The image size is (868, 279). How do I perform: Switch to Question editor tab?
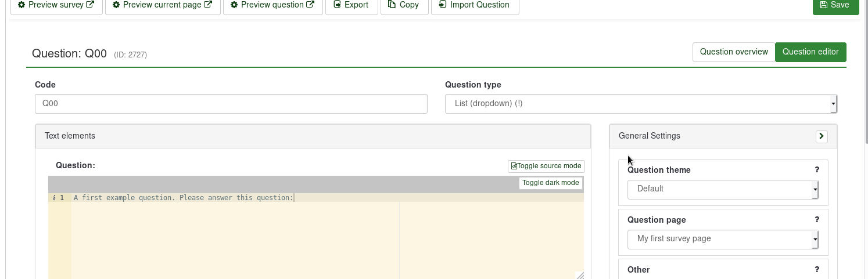[810, 52]
